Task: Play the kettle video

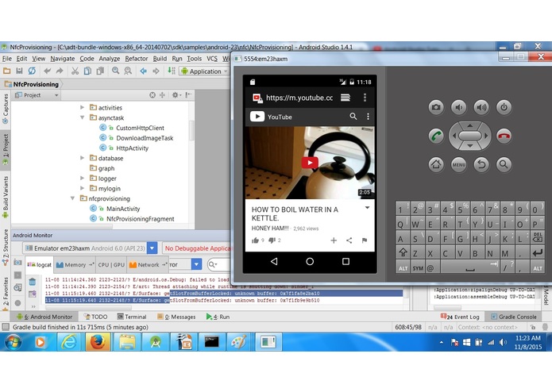Action: (x=310, y=163)
